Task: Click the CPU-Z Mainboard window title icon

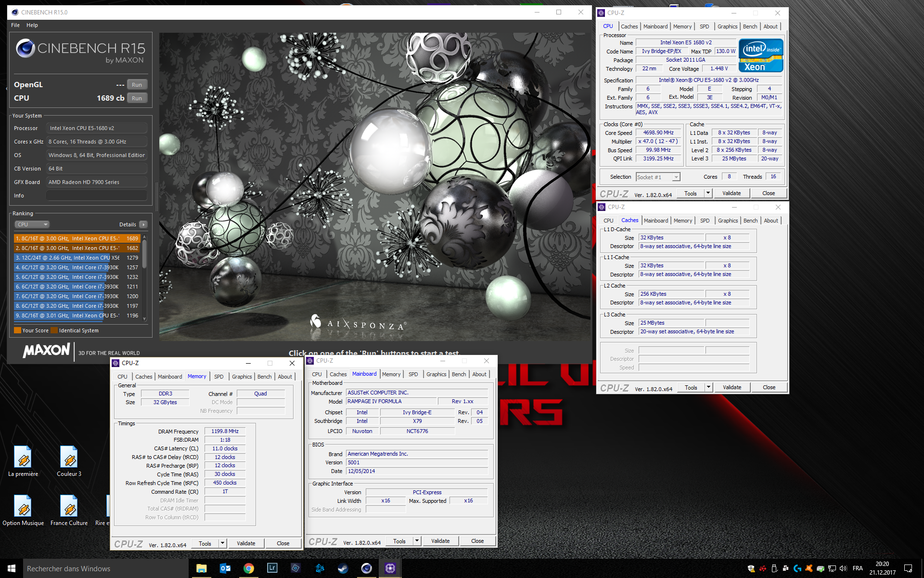Action: 310,361
